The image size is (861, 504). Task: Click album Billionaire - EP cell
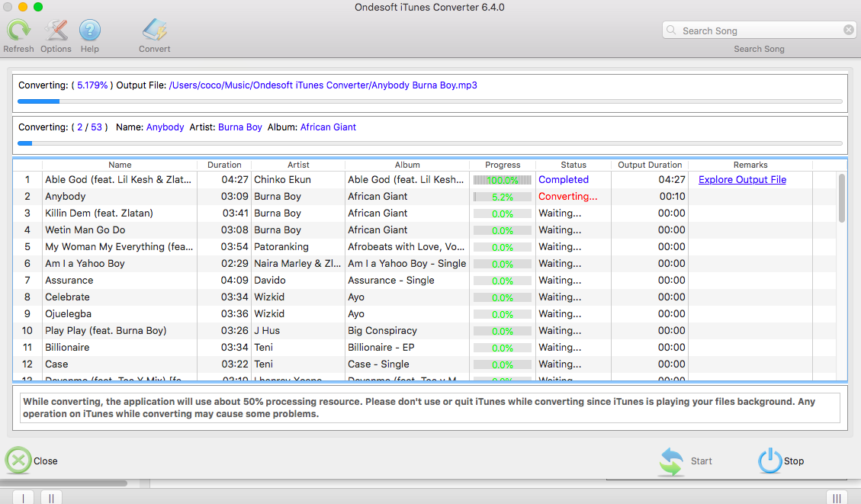click(407, 348)
